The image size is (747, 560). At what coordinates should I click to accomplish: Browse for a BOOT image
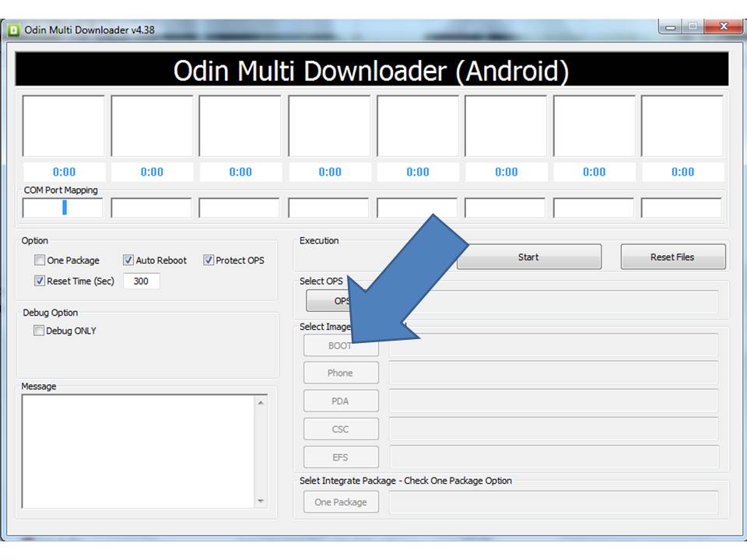coord(340,345)
